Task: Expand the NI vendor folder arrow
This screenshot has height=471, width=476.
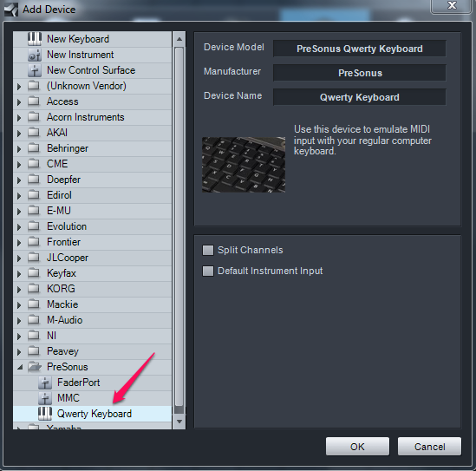Action: [19, 337]
